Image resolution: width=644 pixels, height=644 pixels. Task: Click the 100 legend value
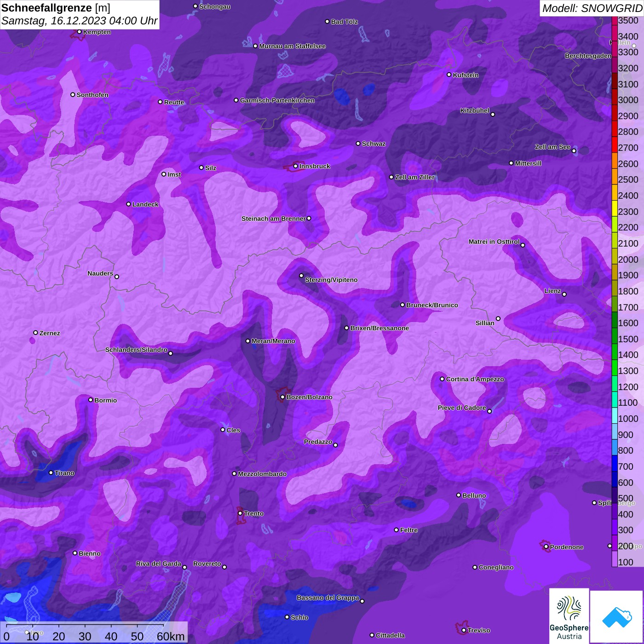click(626, 562)
